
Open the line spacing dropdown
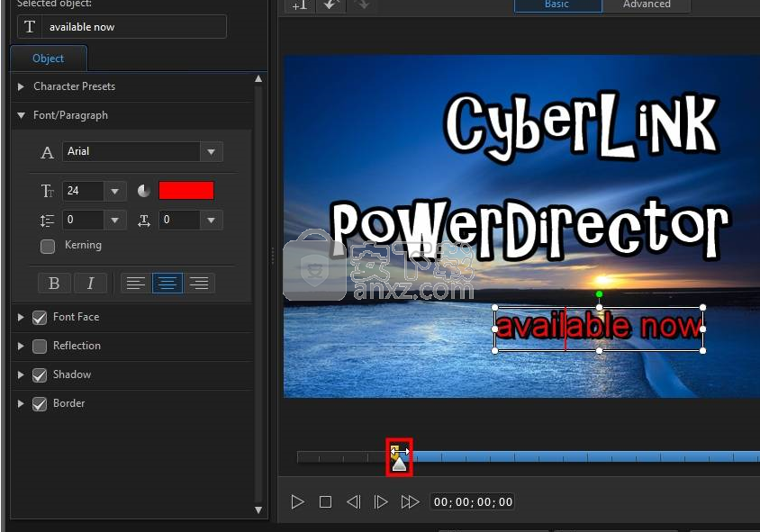click(115, 221)
